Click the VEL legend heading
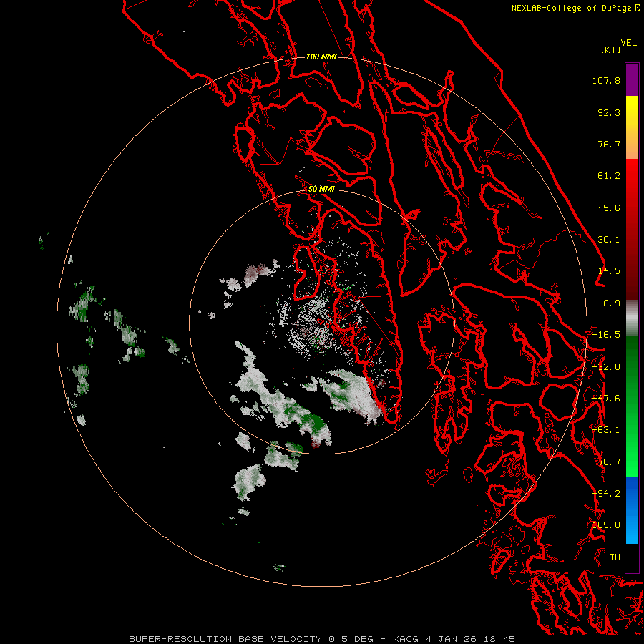The image size is (644, 644). click(x=628, y=43)
